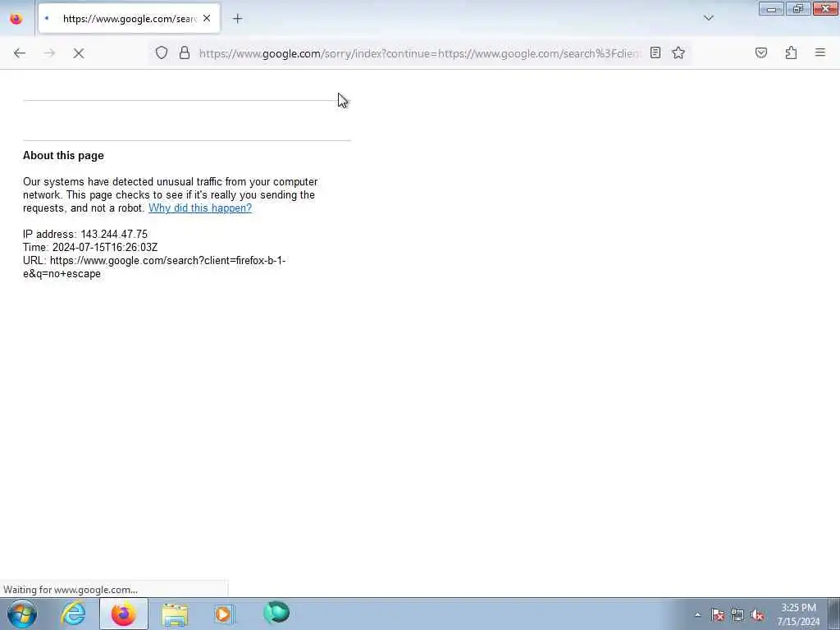Select the google.com search tab
The image size is (840, 630).
(129, 19)
